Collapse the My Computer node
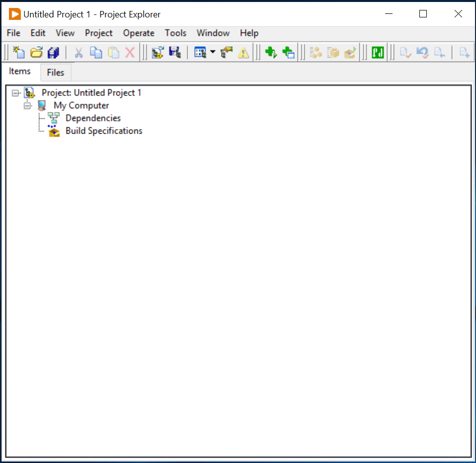The height and width of the screenshot is (463, 476). pyautogui.click(x=28, y=105)
